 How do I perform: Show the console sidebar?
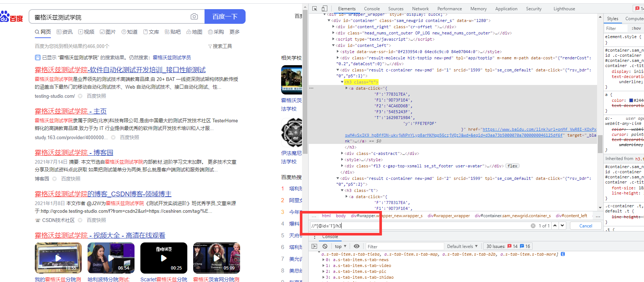pyautogui.click(x=314, y=246)
